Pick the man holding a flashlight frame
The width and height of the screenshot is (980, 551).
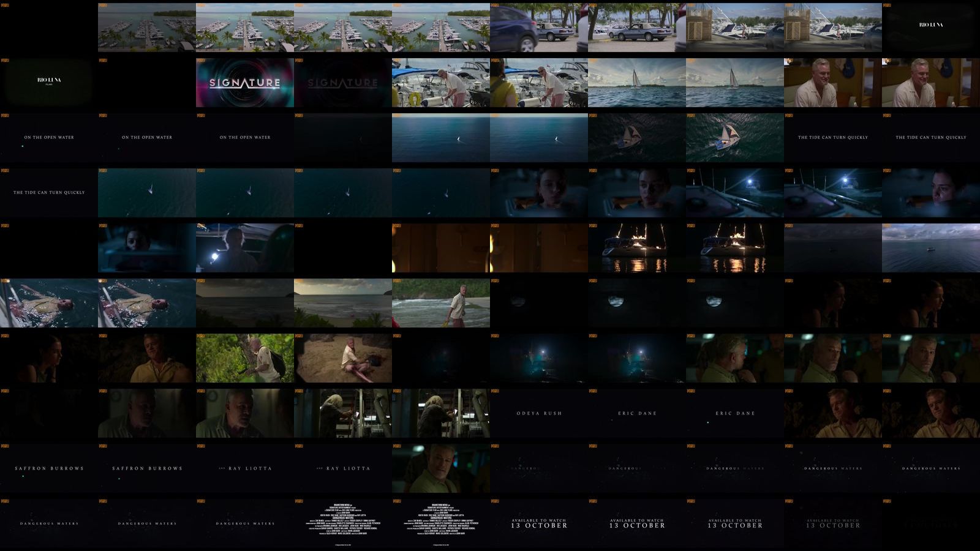(245, 248)
